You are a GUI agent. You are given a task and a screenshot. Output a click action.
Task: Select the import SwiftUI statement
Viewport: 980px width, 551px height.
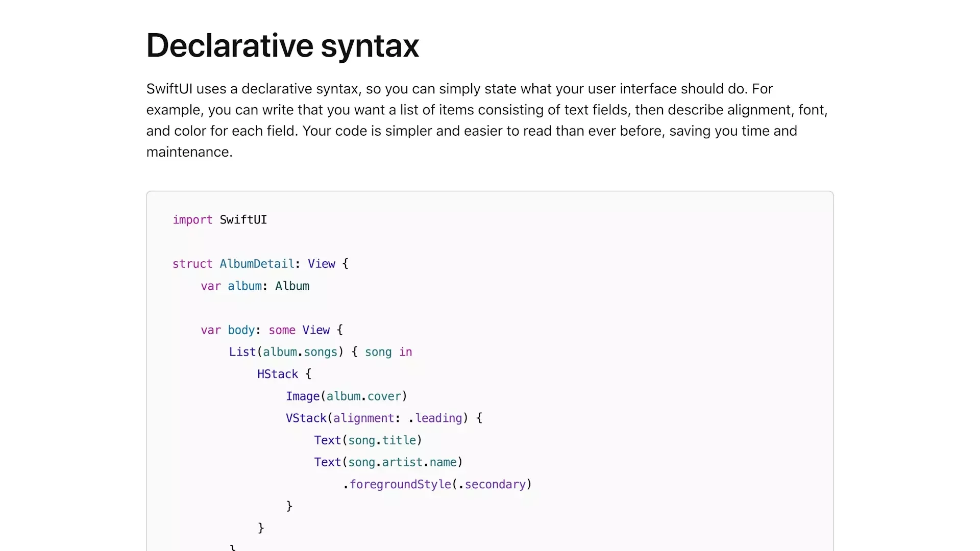219,220
